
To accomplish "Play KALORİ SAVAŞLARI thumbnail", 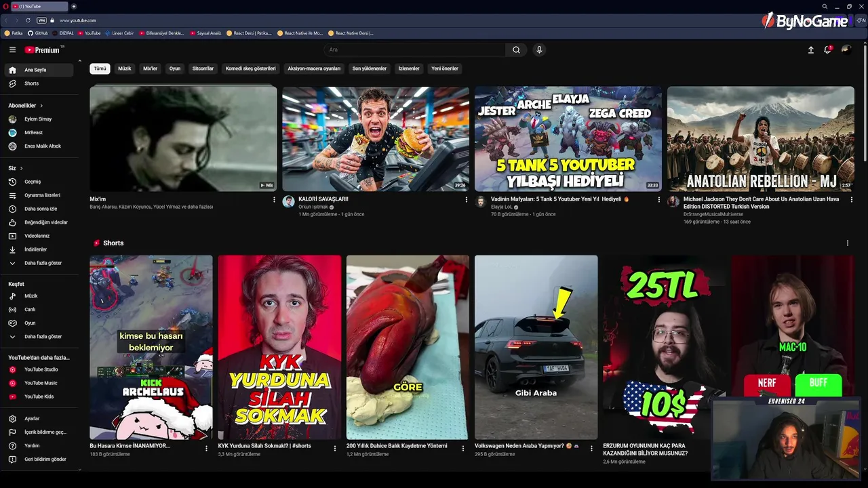I will [376, 138].
